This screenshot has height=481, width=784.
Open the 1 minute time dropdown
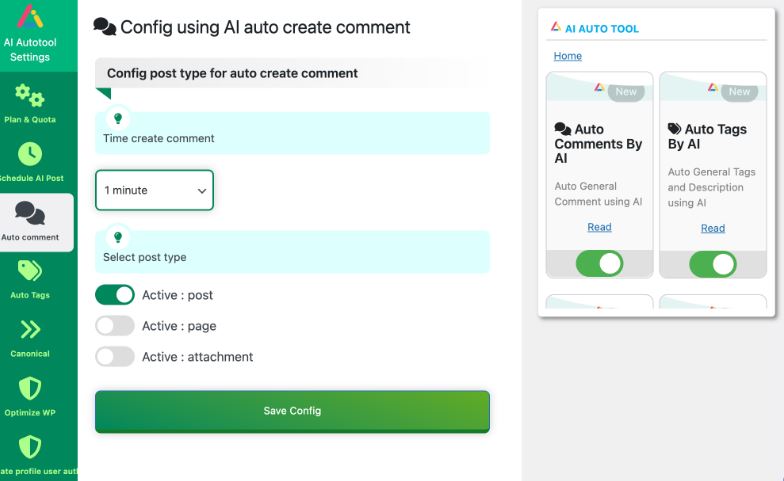tap(154, 190)
